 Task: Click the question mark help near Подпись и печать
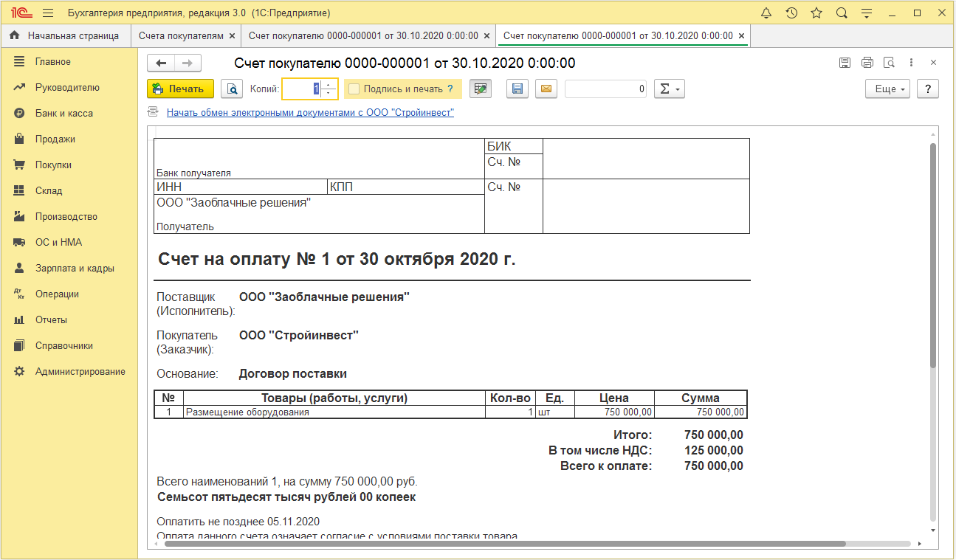click(x=450, y=89)
